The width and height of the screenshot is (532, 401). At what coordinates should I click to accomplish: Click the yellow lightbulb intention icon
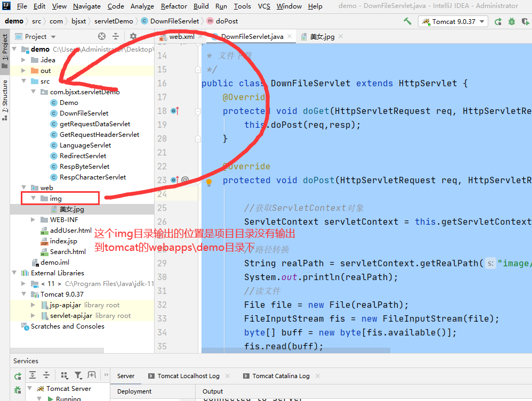tap(209, 182)
